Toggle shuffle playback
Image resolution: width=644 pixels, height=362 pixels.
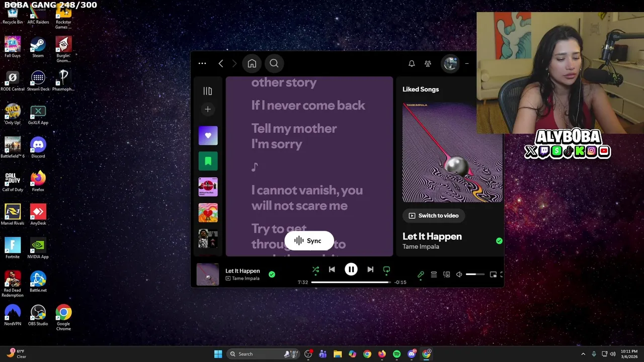tap(315, 270)
